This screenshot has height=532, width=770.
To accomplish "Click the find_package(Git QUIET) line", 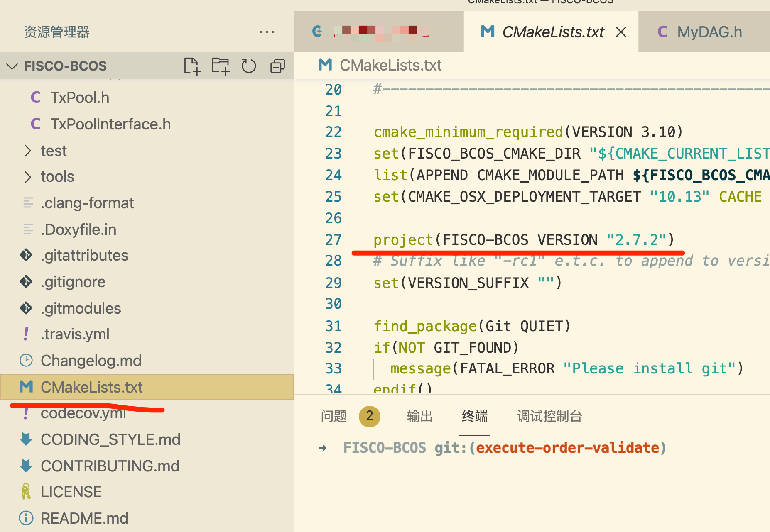I will (x=472, y=326).
